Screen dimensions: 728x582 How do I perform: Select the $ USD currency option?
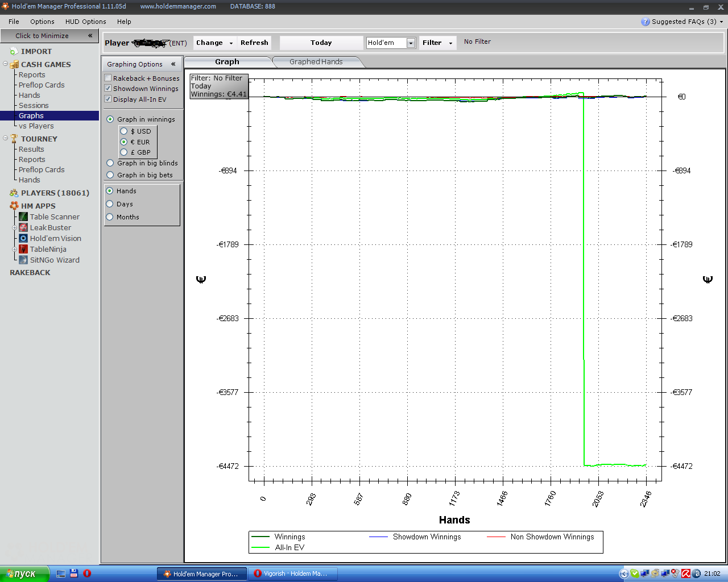coord(124,131)
